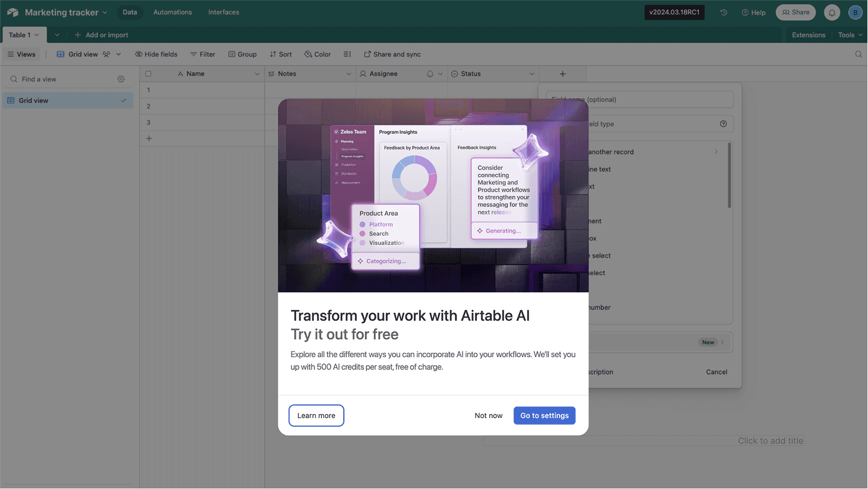Open Sort options in the toolbar
Viewport: 868px width, 489px height.
point(281,54)
